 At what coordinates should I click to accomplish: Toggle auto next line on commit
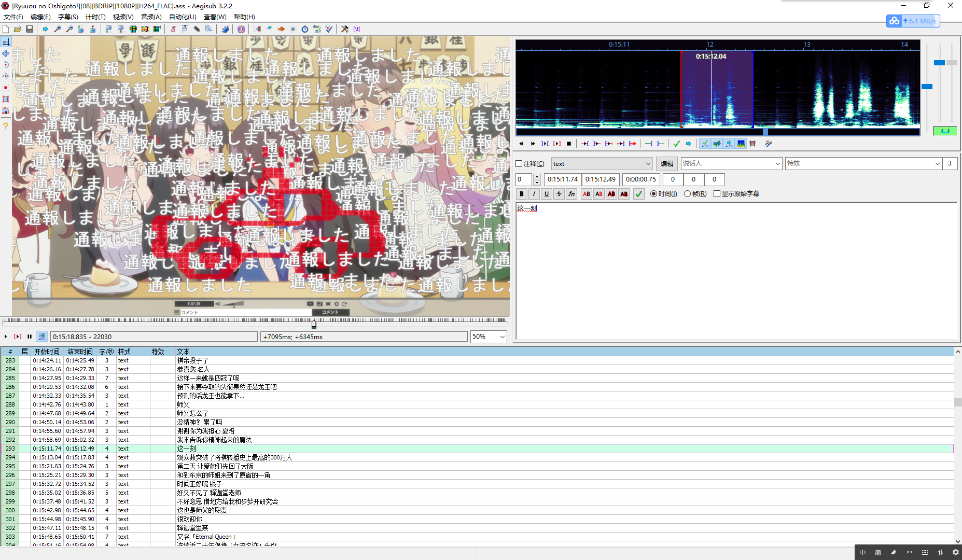[x=717, y=144]
